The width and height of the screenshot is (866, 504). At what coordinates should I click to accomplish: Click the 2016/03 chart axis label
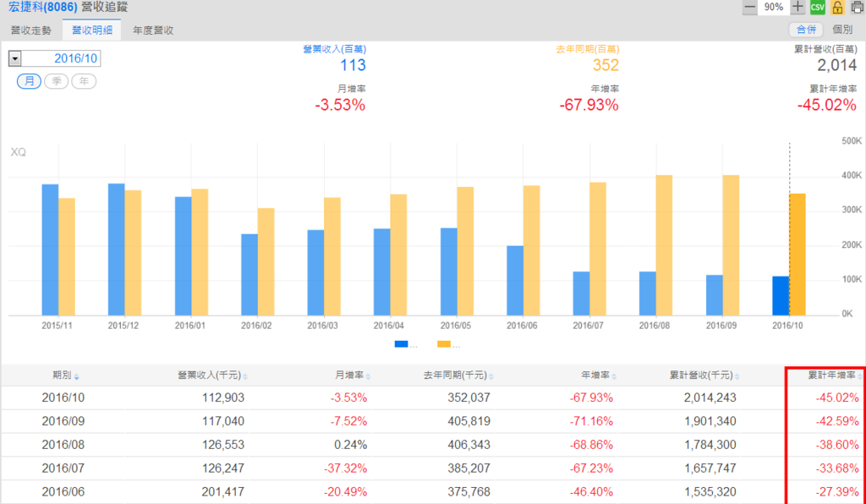pyautogui.click(x=322, y=326)
